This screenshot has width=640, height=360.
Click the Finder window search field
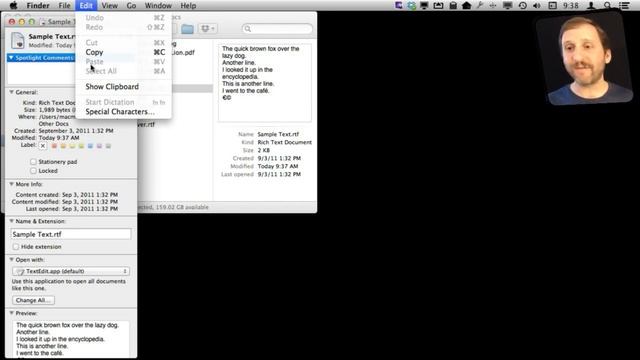pyautogui.click(x=277, y=29)
